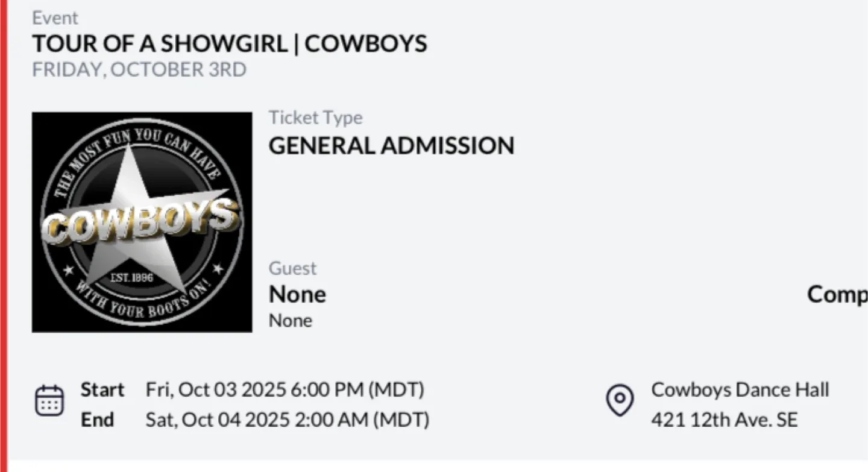Select the GENERAL ADMISSION ticket type
Image resolution: width=868 pixels, height=472 pixels.
coord(391,146)
